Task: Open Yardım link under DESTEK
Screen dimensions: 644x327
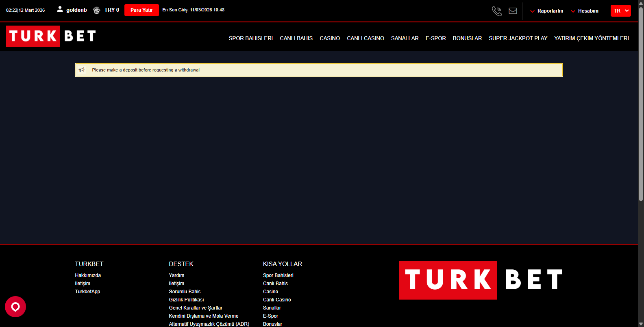Action: coord(176,275)
